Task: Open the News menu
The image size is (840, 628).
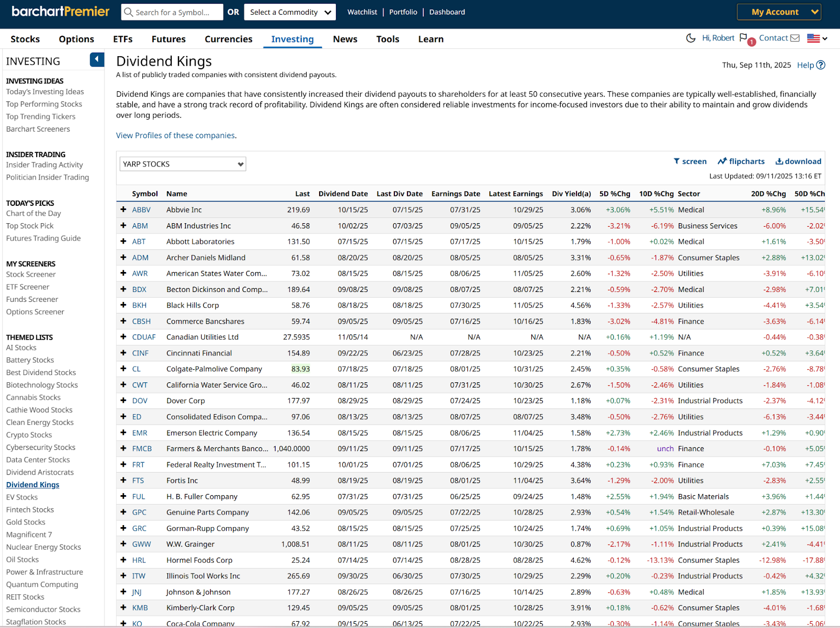Action: (345, 39)
